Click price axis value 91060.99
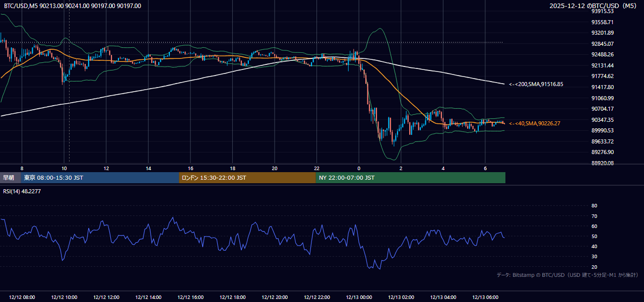 coord(603,98)
